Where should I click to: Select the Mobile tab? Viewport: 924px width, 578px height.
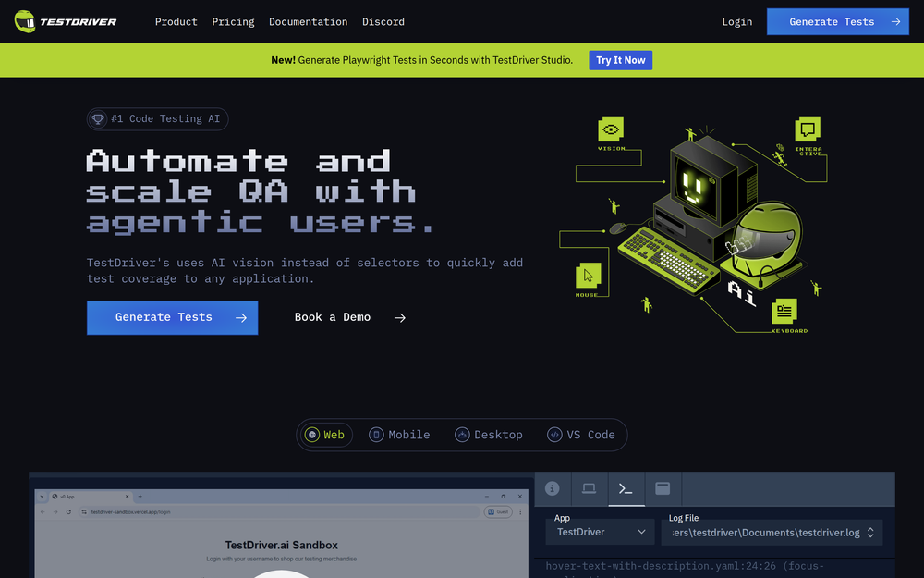click(x=399, y=435)
